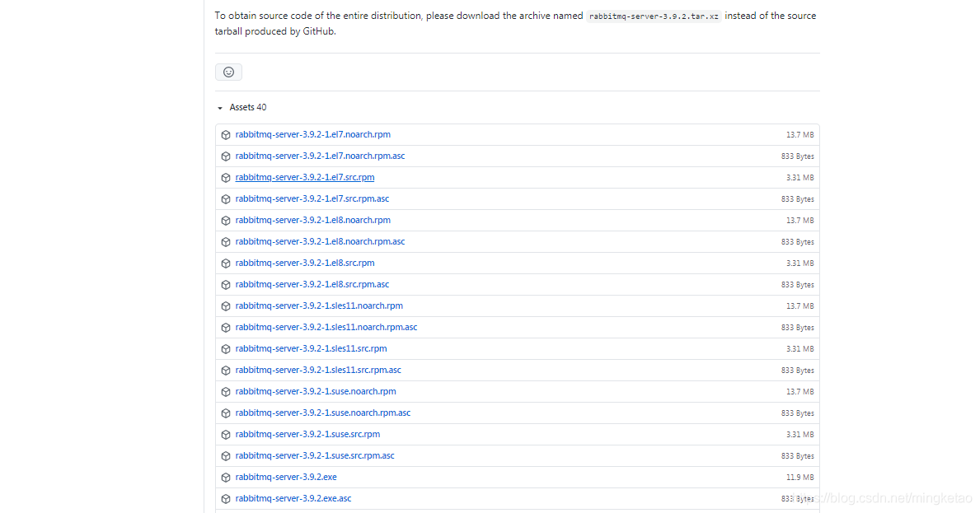Download rabbitmq-server-3.9.2-1.sles11.src.rpm

click(x=311, y=348)
